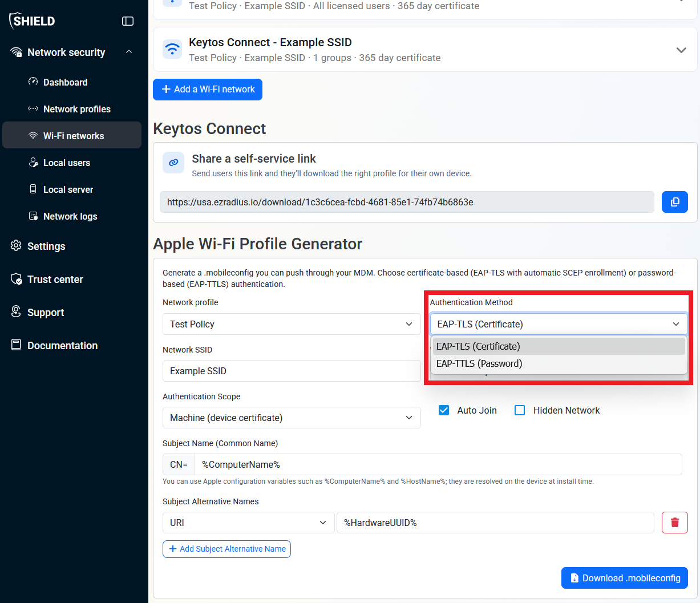This screenshot has height=603, width=700.
Task: Click the Local users icon
Action: click(33, 162)
